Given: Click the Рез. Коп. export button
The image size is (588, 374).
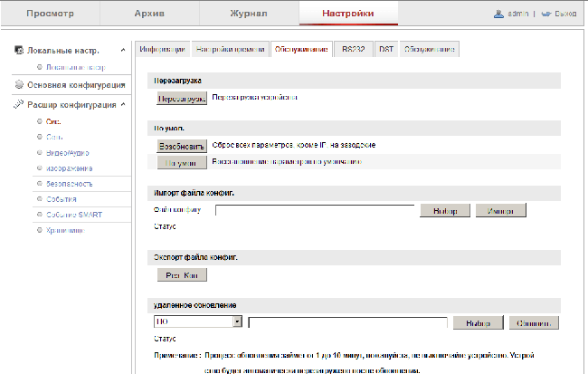Looking at the screenshot, I should click(x=182, y=275).
